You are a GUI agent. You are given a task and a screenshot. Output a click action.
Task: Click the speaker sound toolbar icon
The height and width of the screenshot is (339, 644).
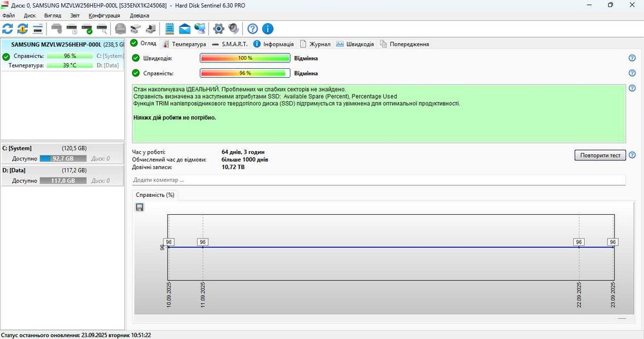pyautogui.click(x=234, y=29)
